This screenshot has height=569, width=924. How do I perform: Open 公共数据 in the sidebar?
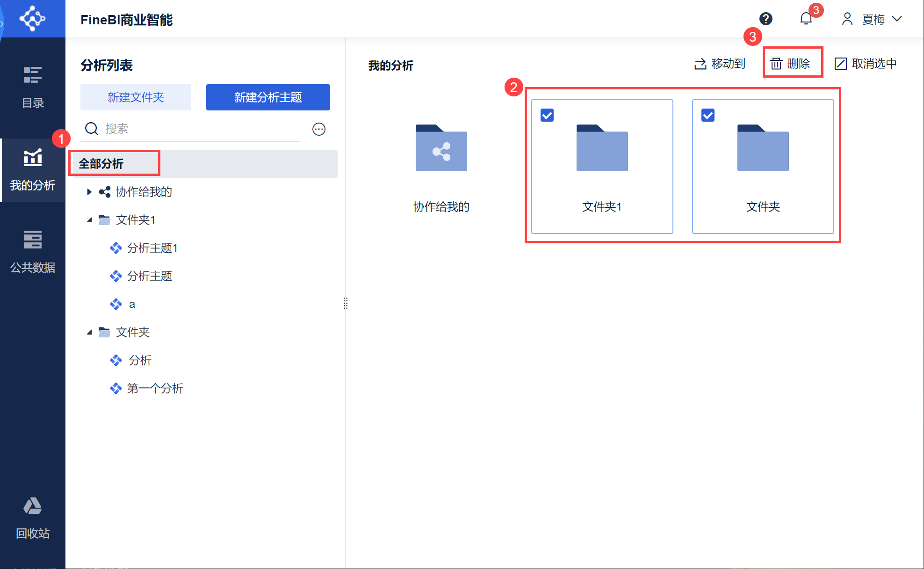(x=33, y=251)
